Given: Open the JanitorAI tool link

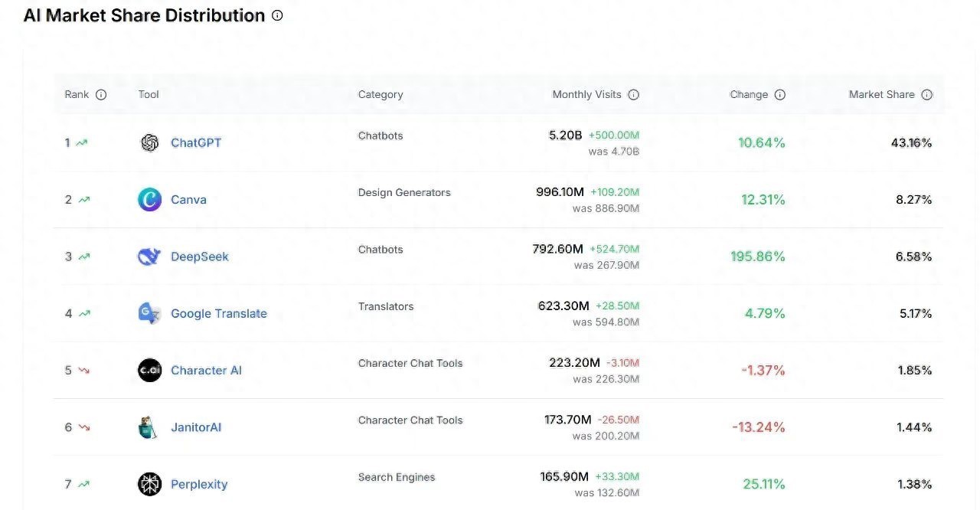Looking at the screenshot, I should click(196, 427).
